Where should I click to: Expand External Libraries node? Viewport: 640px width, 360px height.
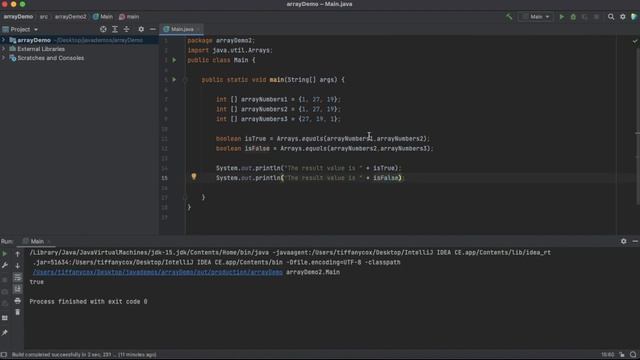(x=4, y=49)
